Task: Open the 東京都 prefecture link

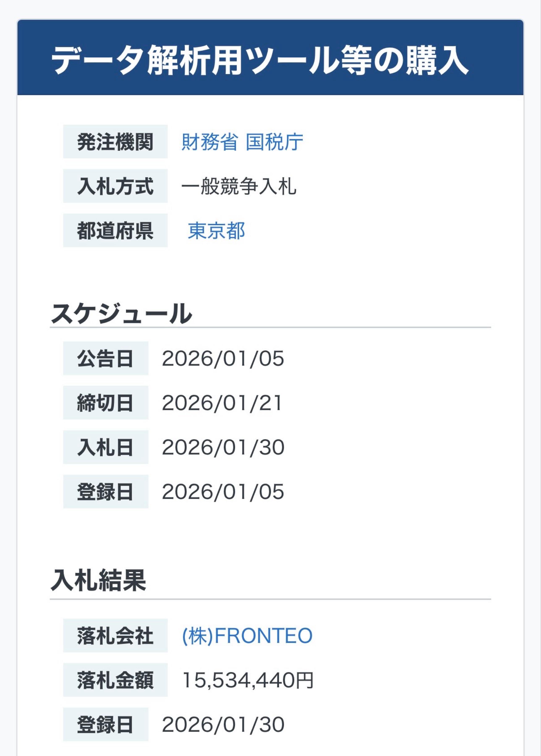Action: 216,231
